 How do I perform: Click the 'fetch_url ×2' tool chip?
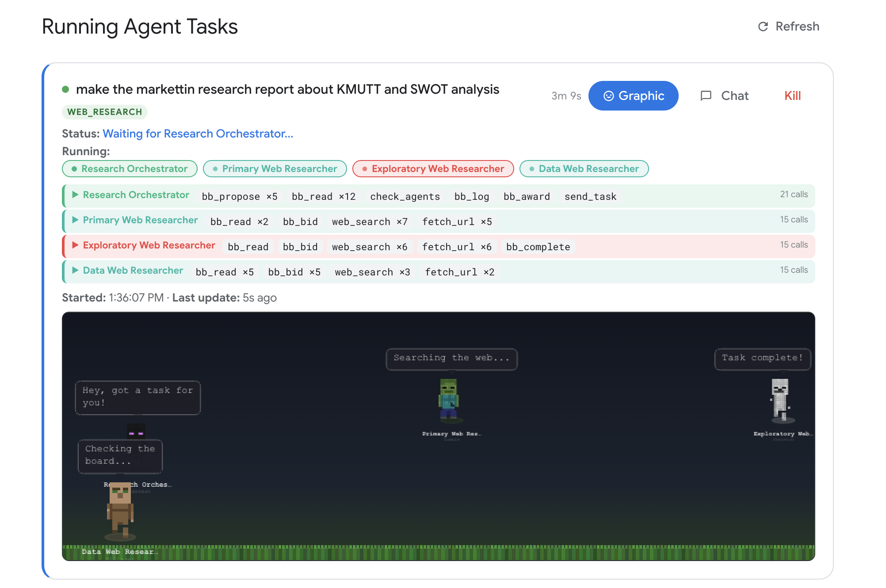pos(460,272)
